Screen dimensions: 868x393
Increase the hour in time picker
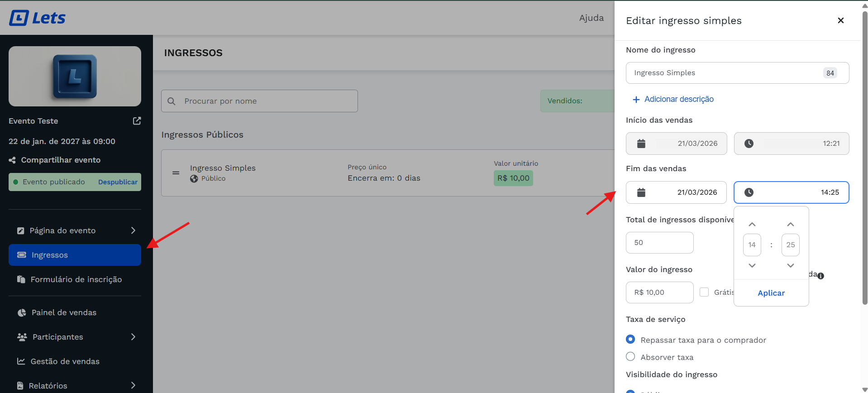752,225
